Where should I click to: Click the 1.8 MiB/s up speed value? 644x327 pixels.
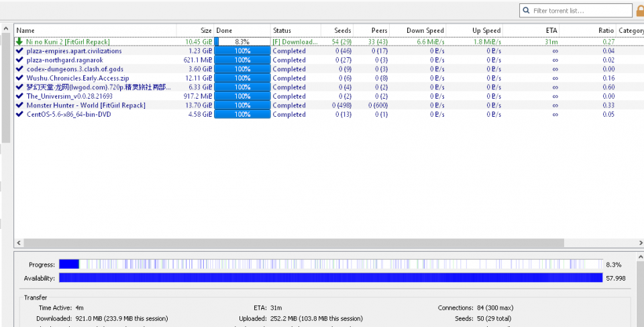[487, 42]
